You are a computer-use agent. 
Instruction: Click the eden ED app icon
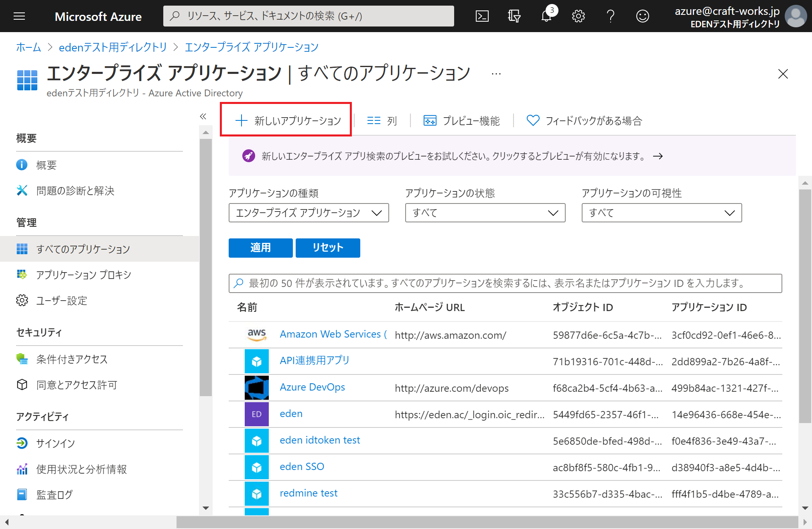tap(257, 414)
